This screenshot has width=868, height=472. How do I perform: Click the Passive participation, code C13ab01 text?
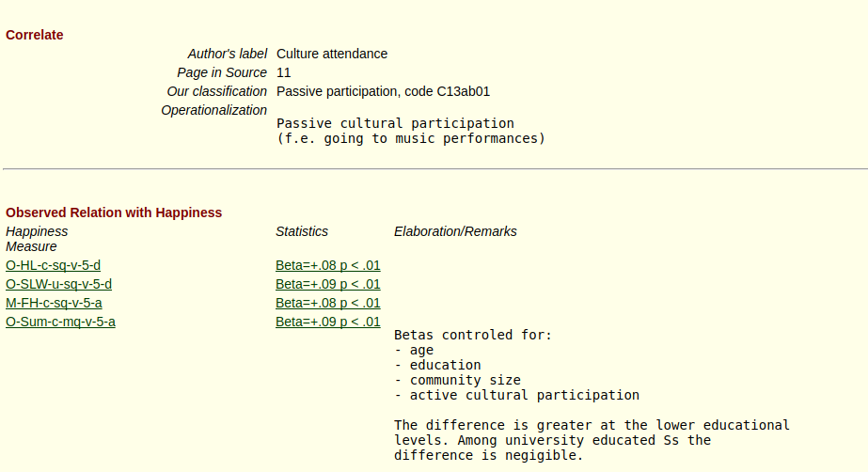coord(383,91)
